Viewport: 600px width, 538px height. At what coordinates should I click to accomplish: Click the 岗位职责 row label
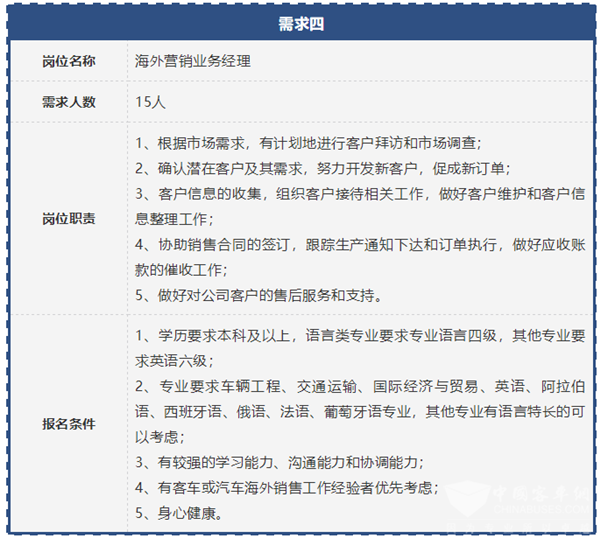[69, 219]
